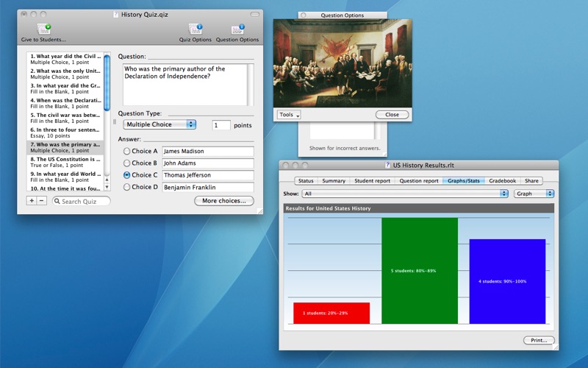
Task: Open the Question Type Multiple Choice dropdown
Action: coord(159,124)
